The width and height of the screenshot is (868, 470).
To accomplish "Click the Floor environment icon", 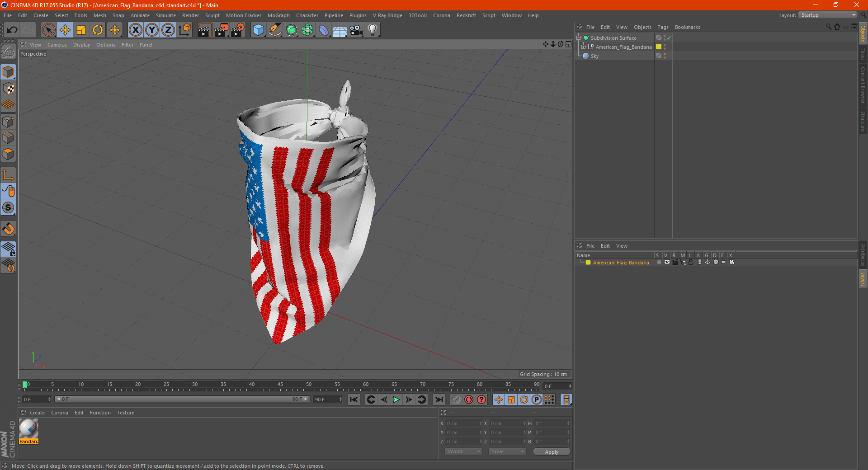I will pos(340,30).
